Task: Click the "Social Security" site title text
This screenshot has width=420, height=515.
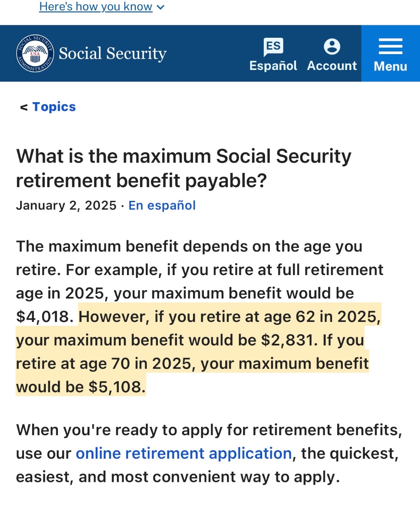Action: pyautogui.click(x=112, y=54)
